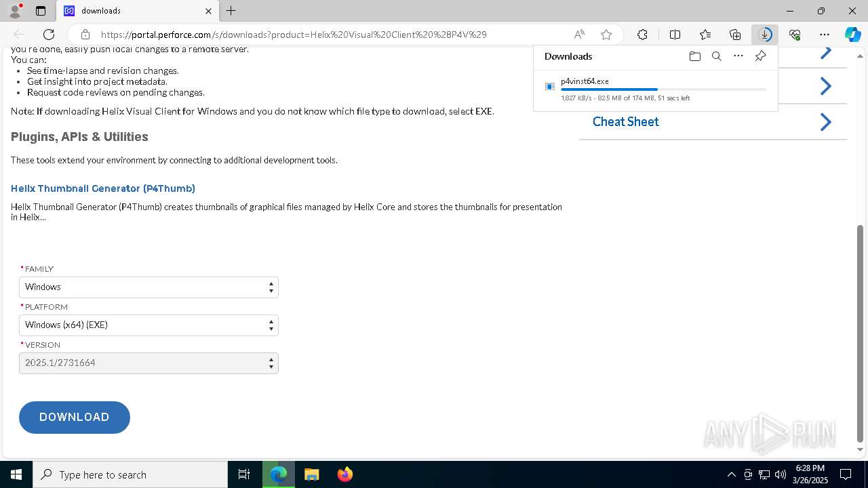Open the notification center icon
Image resolution: width=868 pixels, height=488 pixels.
tap(846, 474)
